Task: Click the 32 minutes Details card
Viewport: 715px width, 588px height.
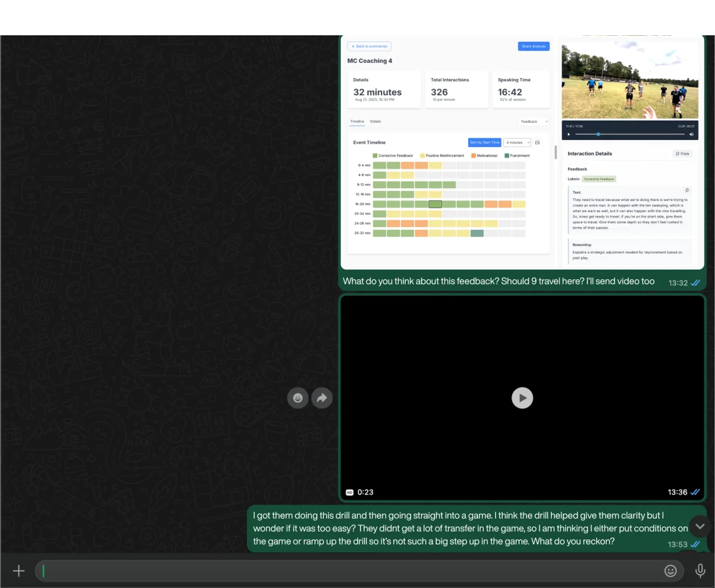Action: click(385, 89)
